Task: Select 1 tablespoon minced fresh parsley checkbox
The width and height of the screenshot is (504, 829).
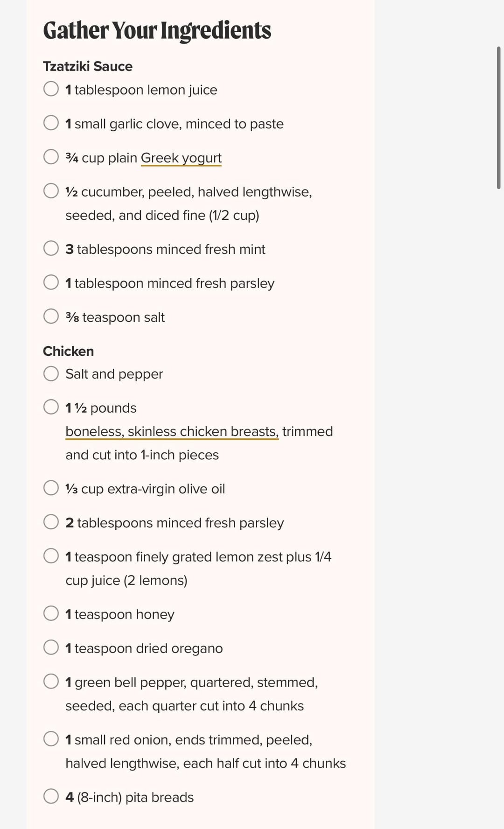Action: coord(51,282)
